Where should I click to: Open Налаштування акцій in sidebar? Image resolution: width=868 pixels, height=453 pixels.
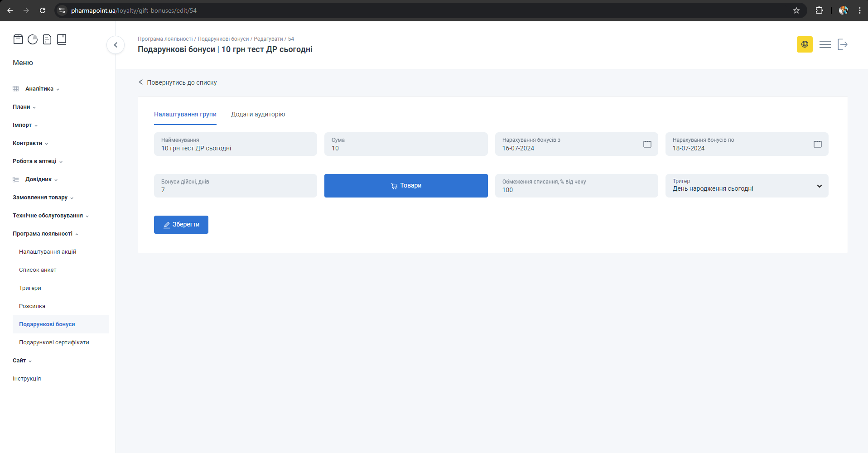click(48, 252)
